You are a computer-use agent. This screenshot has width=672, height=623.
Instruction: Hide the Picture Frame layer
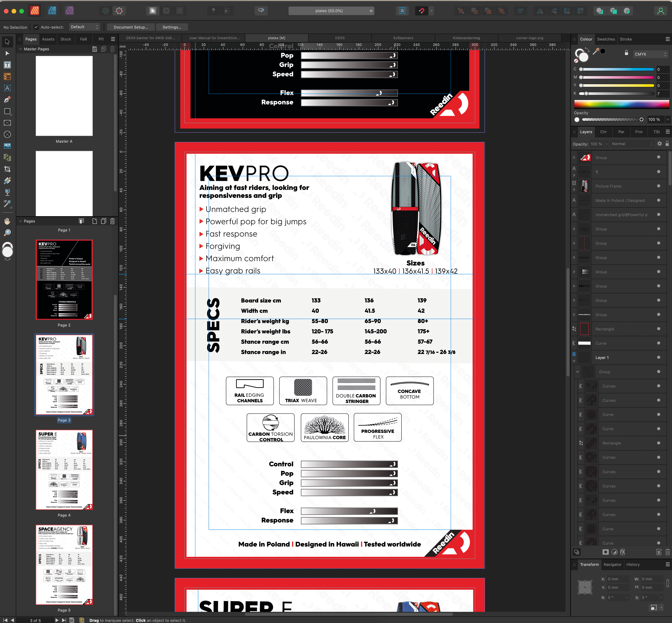coord(658,186)
